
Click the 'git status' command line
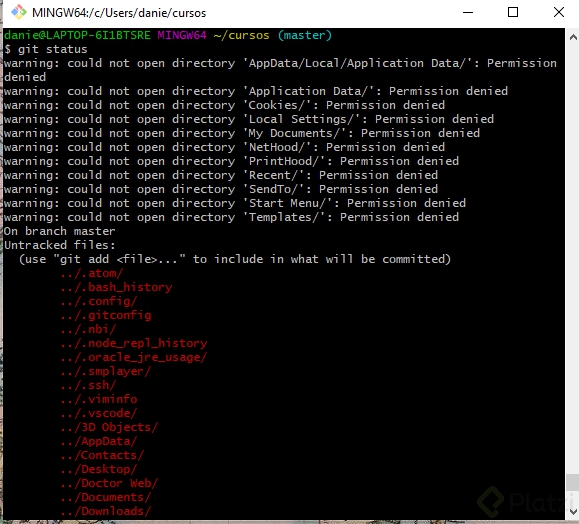(x=46, y=49)
